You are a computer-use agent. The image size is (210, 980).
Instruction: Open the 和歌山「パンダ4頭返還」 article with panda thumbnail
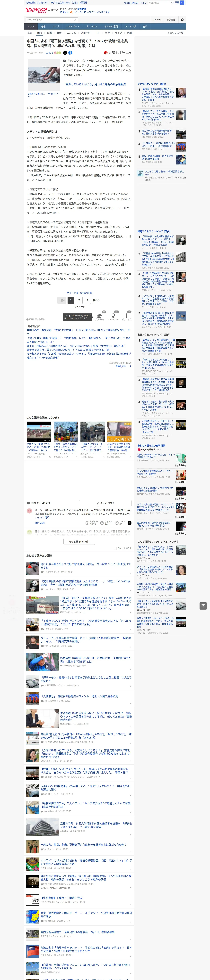[x=85, y=583]
